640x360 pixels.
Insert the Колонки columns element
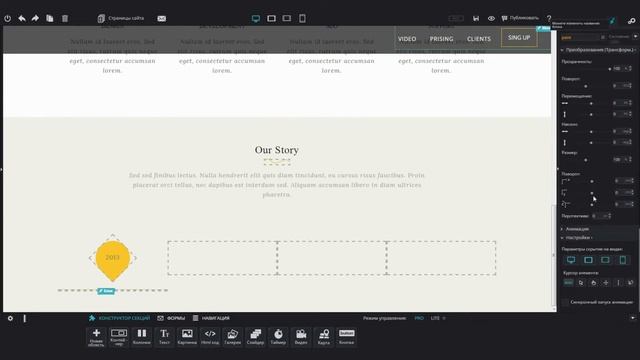pyautogui.click(x=142, y=337)
